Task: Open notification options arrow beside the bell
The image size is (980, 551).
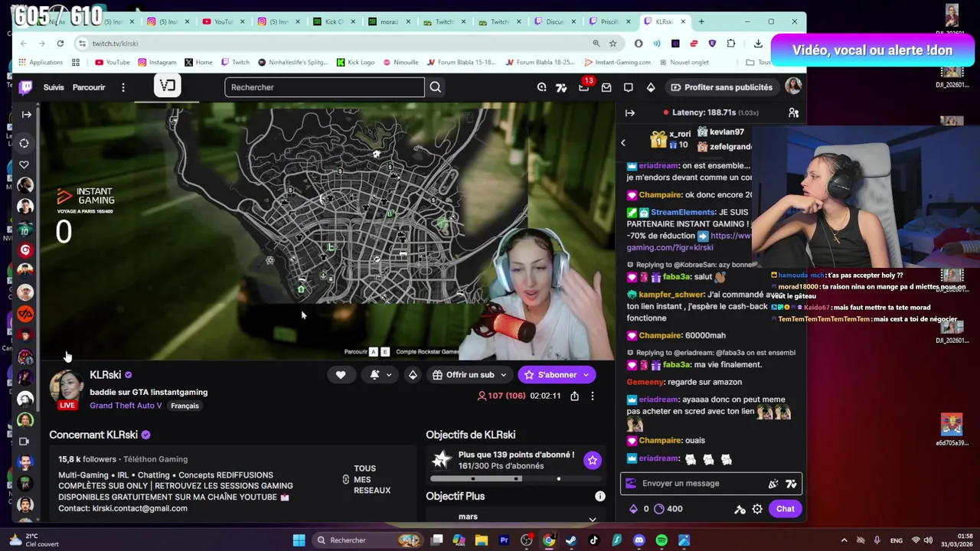Action: [389, 375]
